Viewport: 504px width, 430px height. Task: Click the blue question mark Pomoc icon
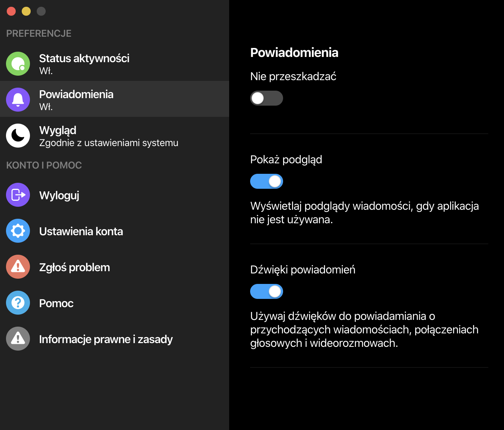(18, 303)
